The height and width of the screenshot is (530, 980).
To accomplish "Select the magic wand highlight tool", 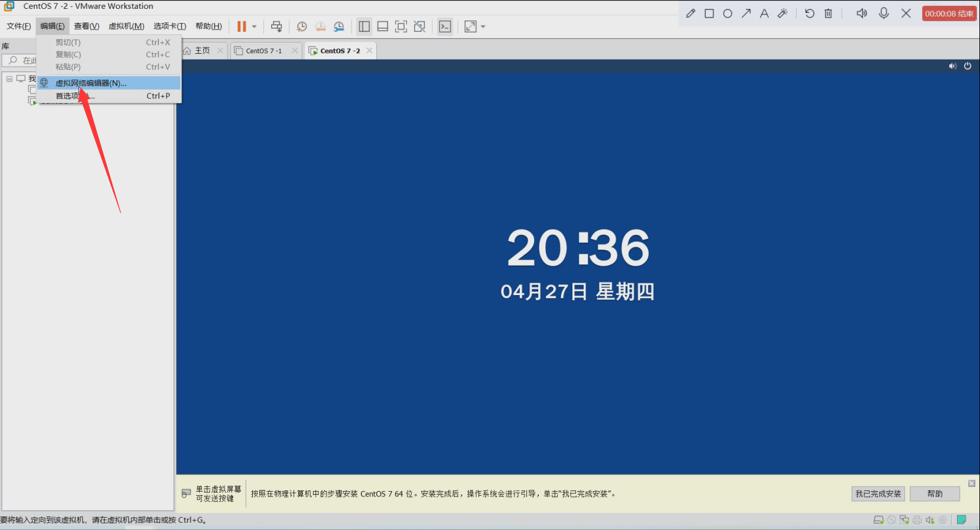I will coord(783,13).
